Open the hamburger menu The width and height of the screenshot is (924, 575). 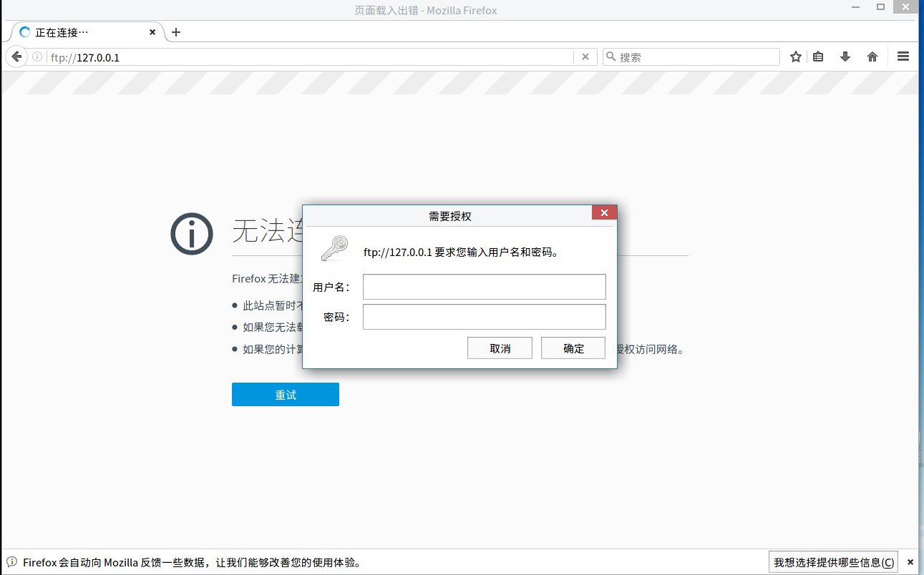[903, 56]
